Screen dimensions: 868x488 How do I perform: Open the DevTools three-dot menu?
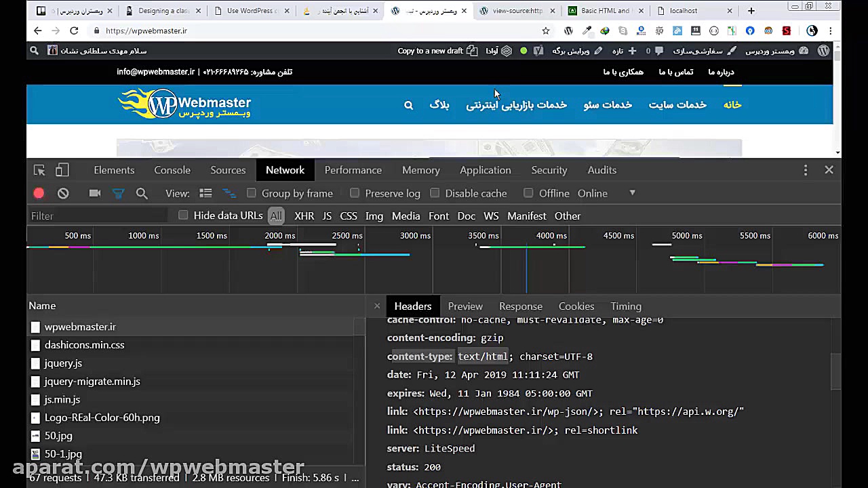point(806,170)
